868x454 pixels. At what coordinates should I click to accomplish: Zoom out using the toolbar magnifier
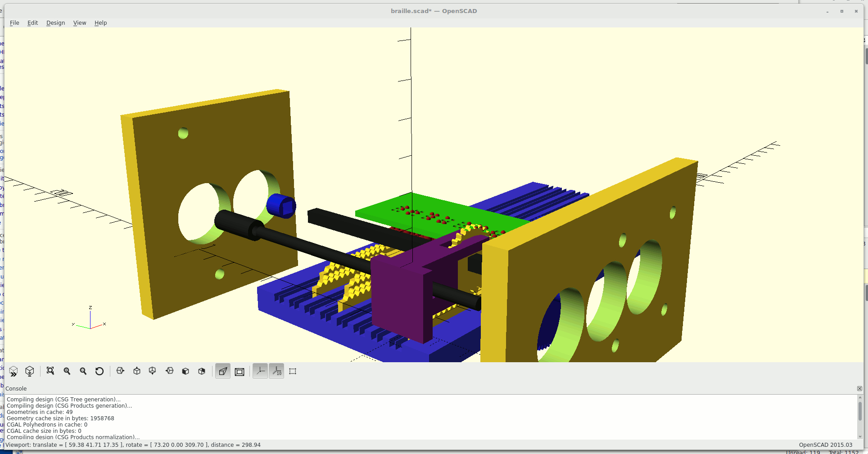pyautogui.click(x=83, y=371)
